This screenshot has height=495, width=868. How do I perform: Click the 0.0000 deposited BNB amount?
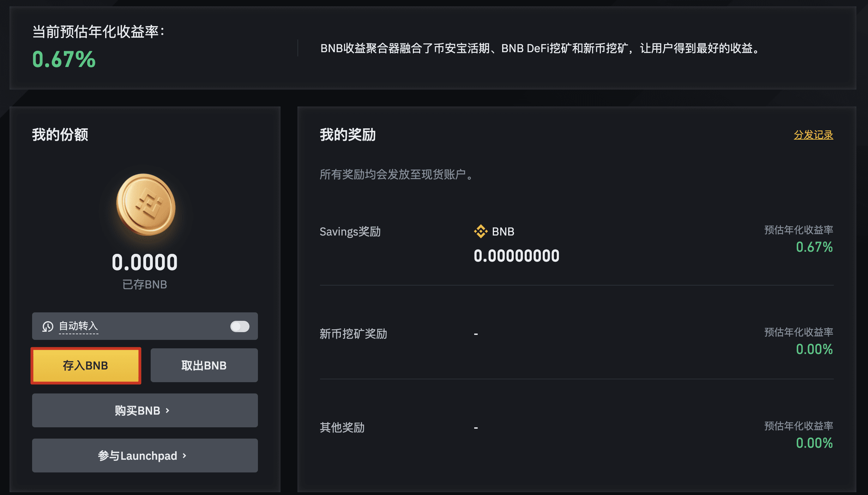145,262
